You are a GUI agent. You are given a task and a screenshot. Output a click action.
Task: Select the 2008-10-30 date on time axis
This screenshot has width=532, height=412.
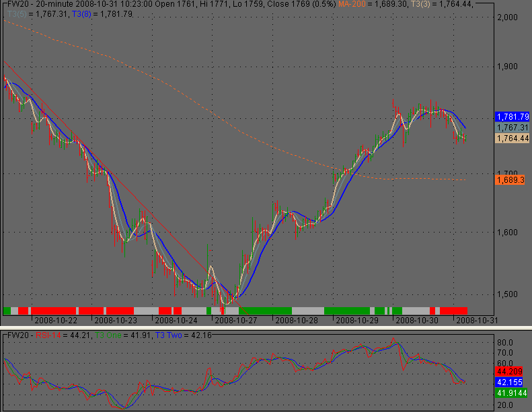[x=414, y=320]
